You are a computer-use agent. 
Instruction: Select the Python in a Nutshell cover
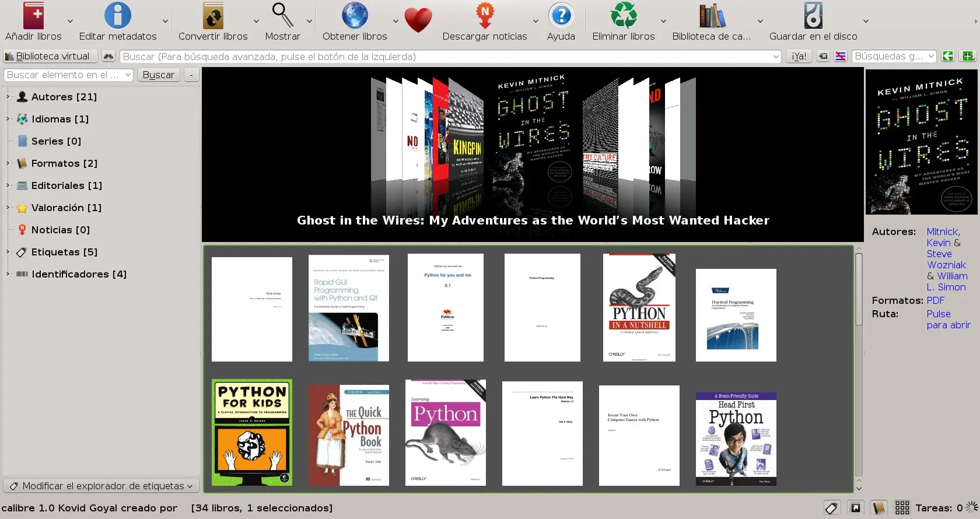(639, 307)
